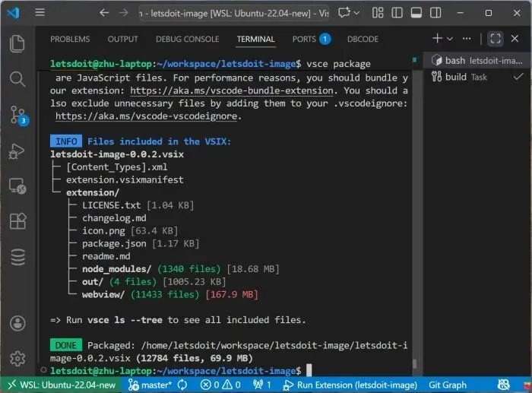Viewport: 532px width, 393px height.
Task: Close the terminal panel
Action: [x=515, y=38]
